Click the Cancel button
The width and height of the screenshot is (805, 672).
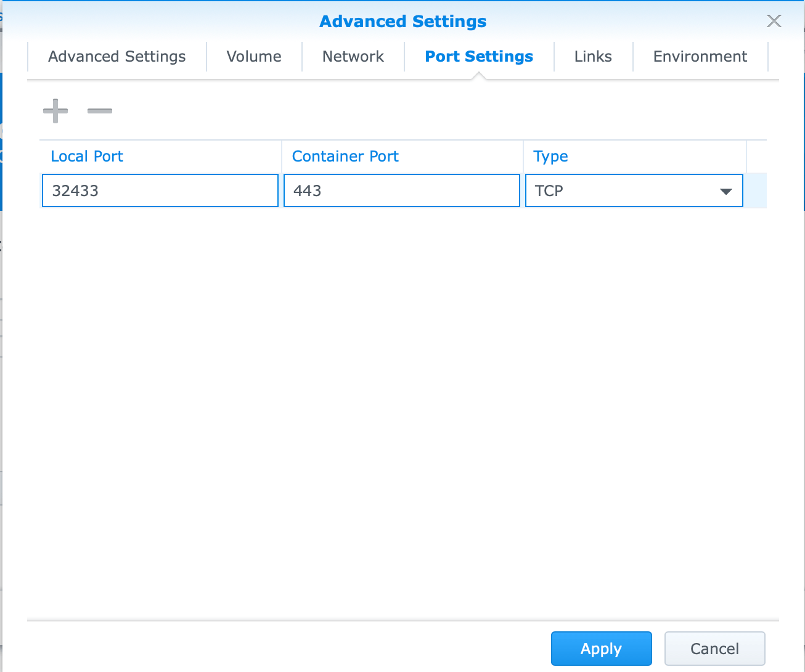(714, 649)
